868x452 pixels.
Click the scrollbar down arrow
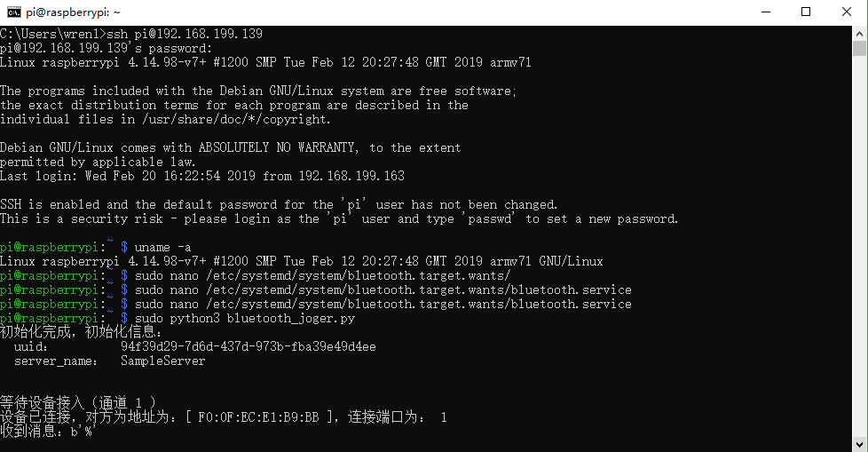click(x=859, y=444)
